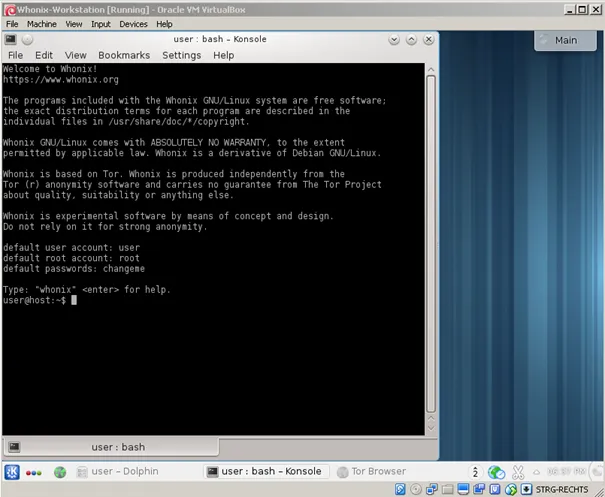Maximize Konsole with up-chevron titlebar button
605x497 pixels.
click(411, 39)
